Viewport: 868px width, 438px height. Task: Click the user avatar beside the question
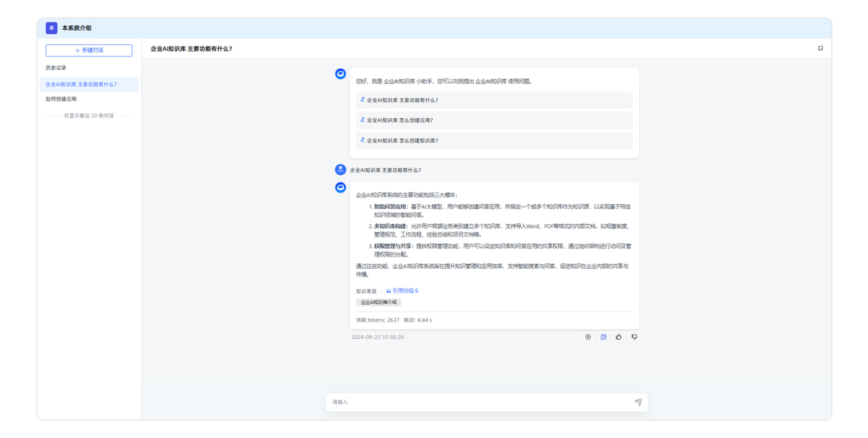pyautogui.click(x=340, y=170)
